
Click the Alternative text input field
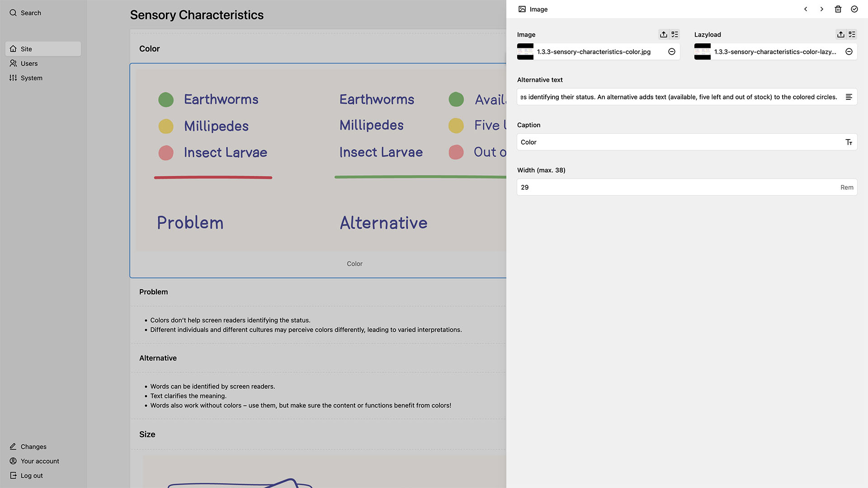tap(678, 97)
